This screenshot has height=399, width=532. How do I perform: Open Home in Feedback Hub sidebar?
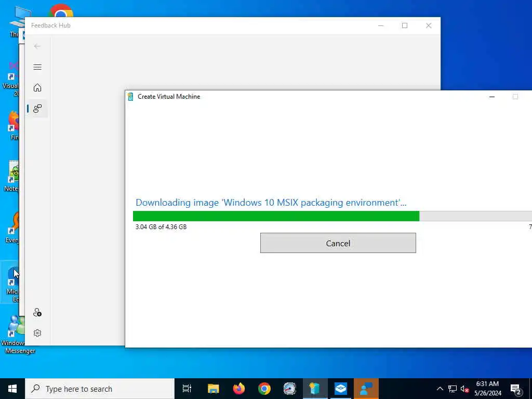[37, 87]
